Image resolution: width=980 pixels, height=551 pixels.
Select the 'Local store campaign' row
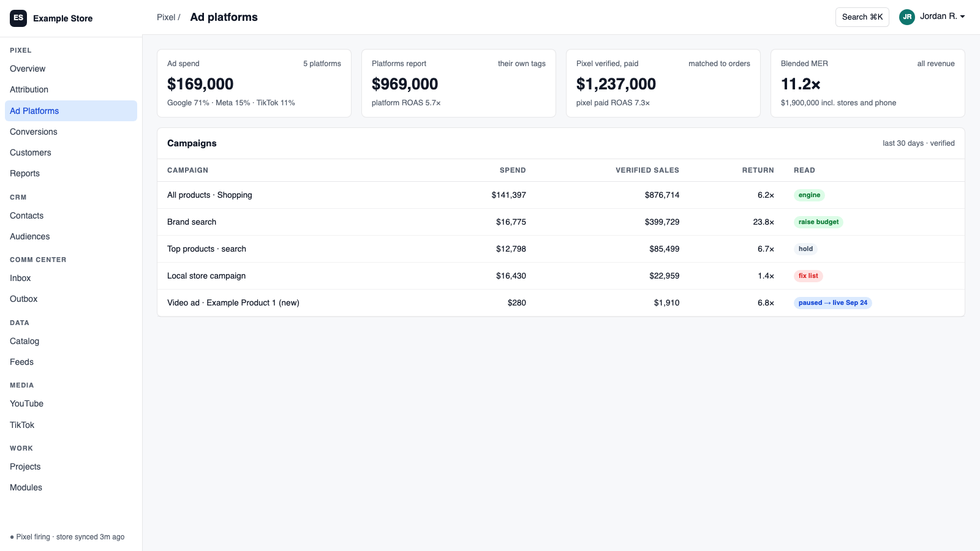561,276
